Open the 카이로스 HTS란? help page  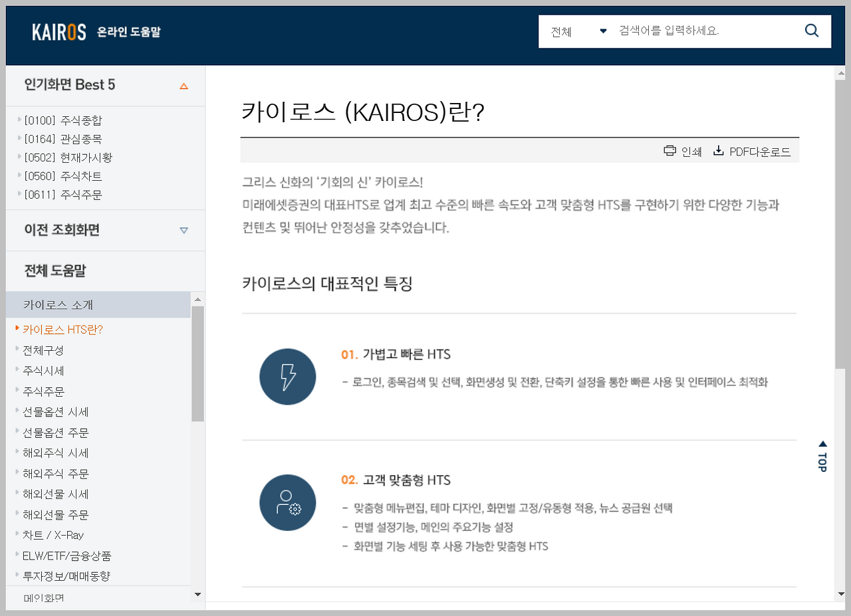[x=63, y=330]
